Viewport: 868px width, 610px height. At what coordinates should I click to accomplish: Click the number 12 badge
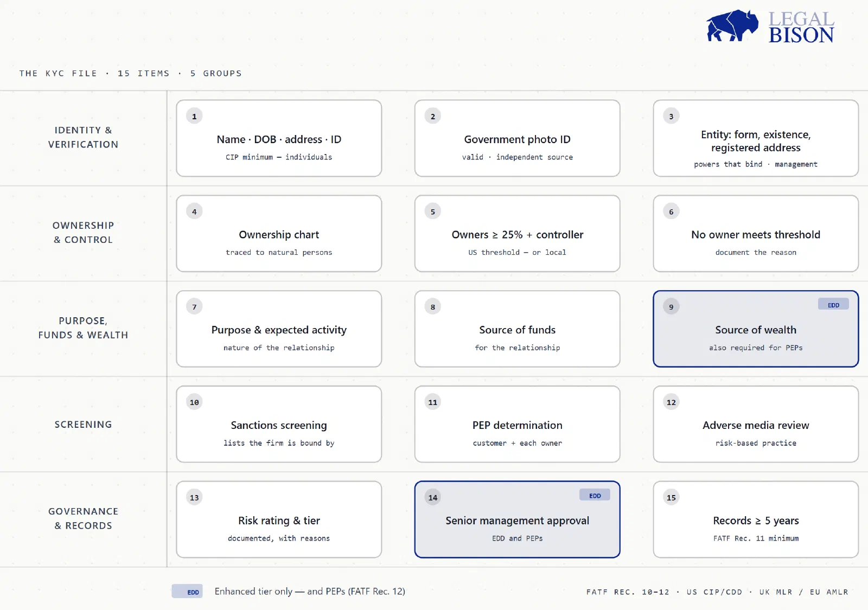tap(671, 402)
